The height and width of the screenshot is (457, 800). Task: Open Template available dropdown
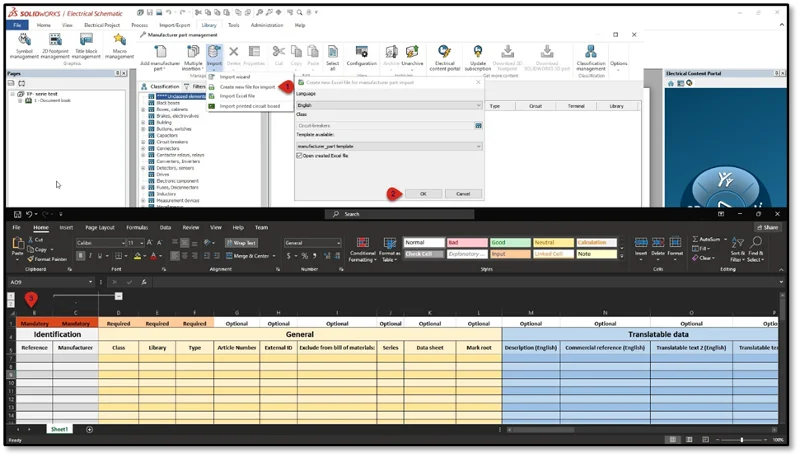tap(389, 146)
